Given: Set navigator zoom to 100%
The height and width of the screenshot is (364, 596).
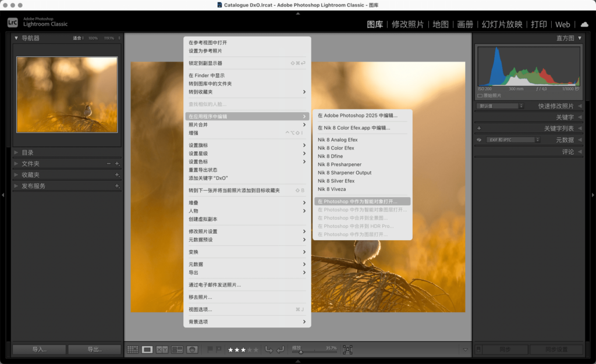Looking at the screenshot, I should [x=93, y=38].
